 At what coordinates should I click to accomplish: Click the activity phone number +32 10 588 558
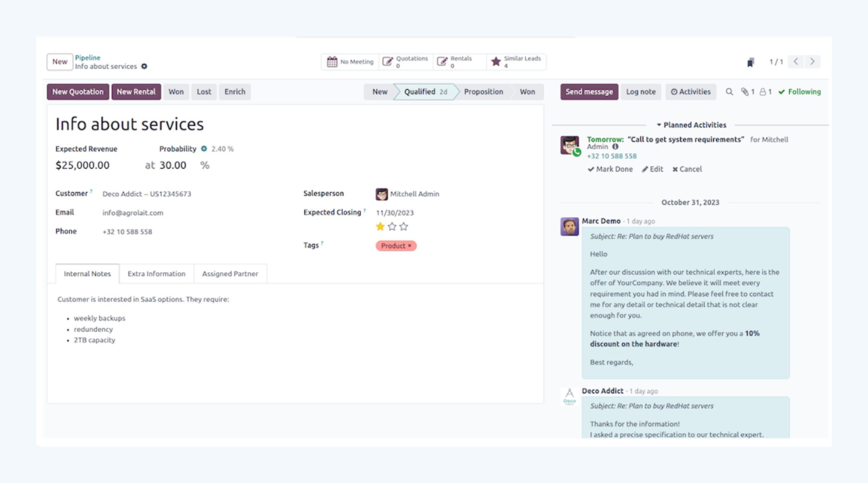pos(612,156)
